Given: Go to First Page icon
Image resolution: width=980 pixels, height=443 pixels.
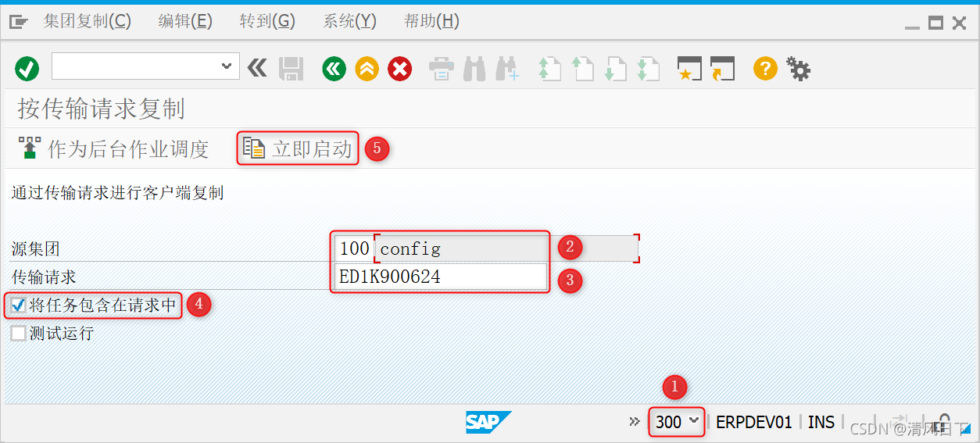Looking at the screenshot, I should [550, 69].
